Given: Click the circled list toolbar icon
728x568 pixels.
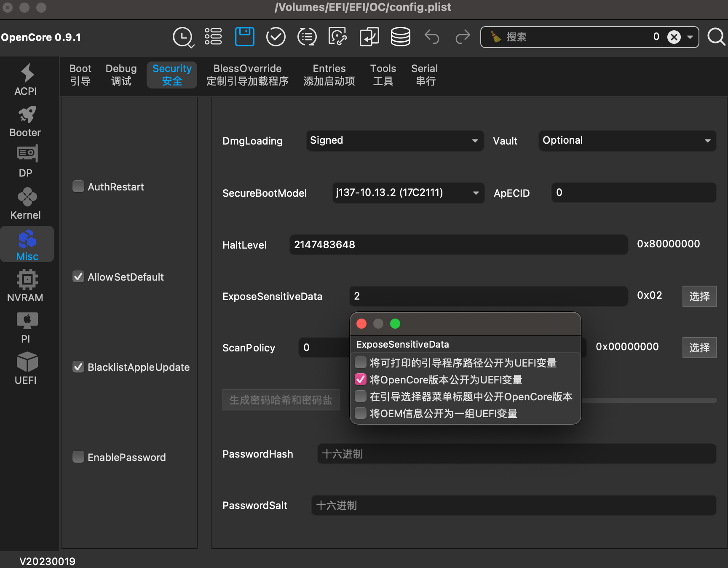Looking at the screenshot, I should coord(307,37).
